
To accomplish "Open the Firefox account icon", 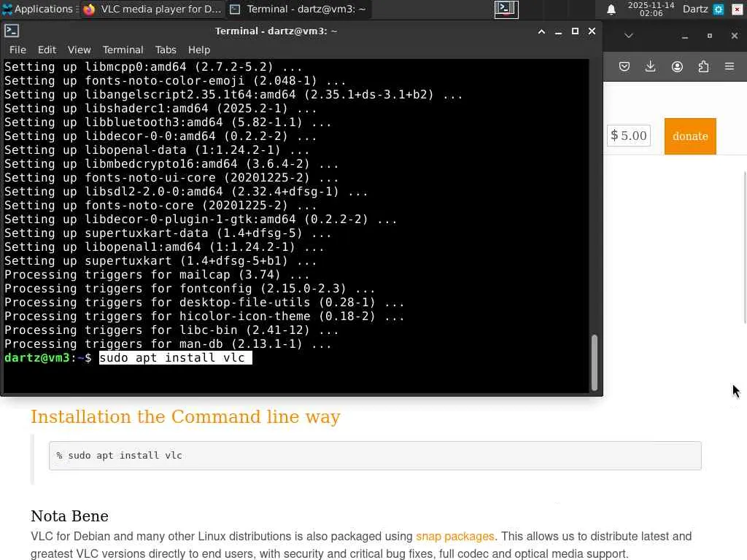I will 677,66.
